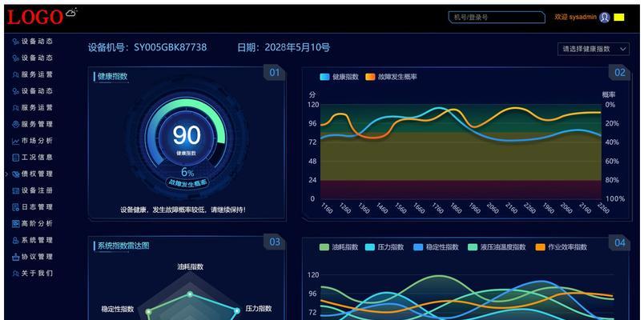Click the 6% failure probability value
This screenshot has height=320, width=644.
pos(187,173)
